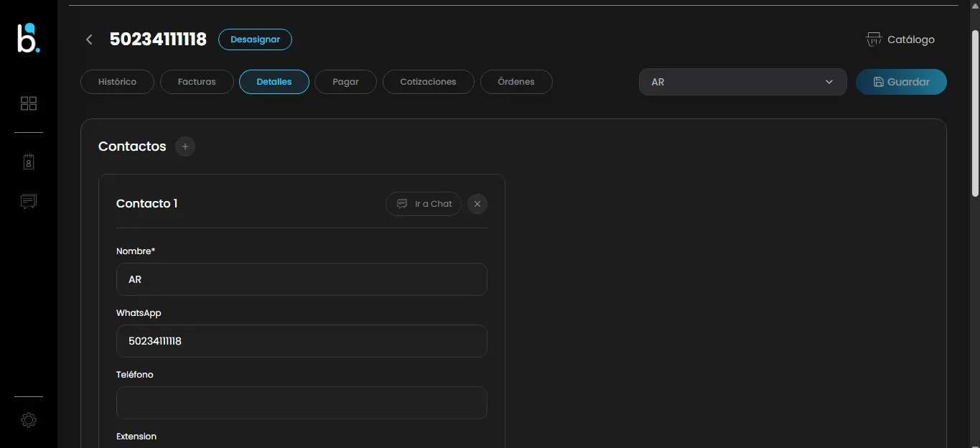Expand the AR dropdown chevron arrow
The image size is (980, 448).
pos(829,82)
